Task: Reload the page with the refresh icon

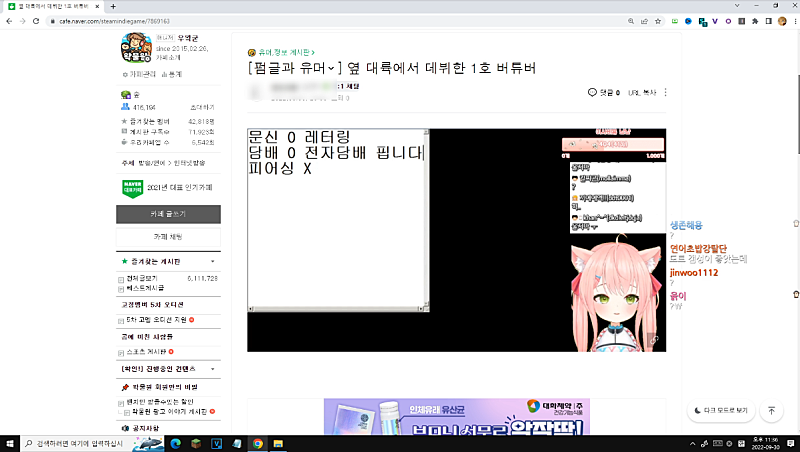Action: click(36, 21)
